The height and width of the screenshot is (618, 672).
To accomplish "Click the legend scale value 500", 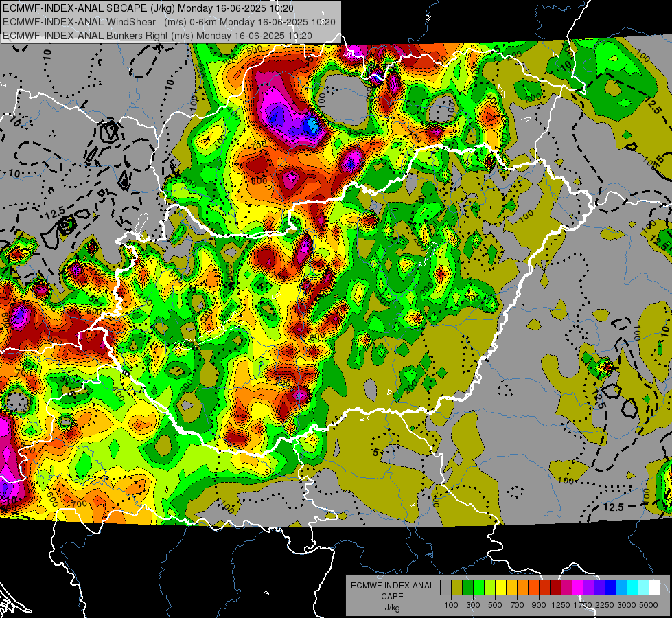I will 495,605.
